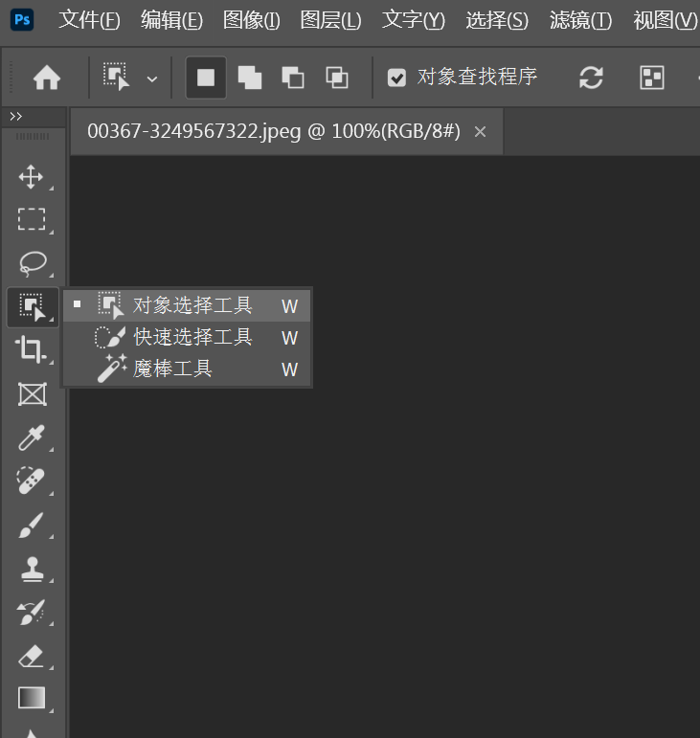Go to the Home screen icon

pyautogui.click(x=47, y=78)
